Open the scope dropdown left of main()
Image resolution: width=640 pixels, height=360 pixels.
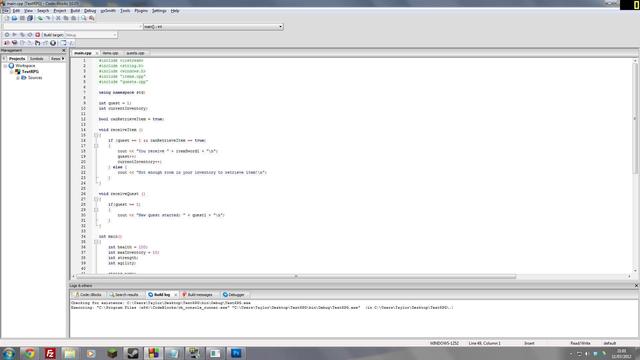coord(141,27)
